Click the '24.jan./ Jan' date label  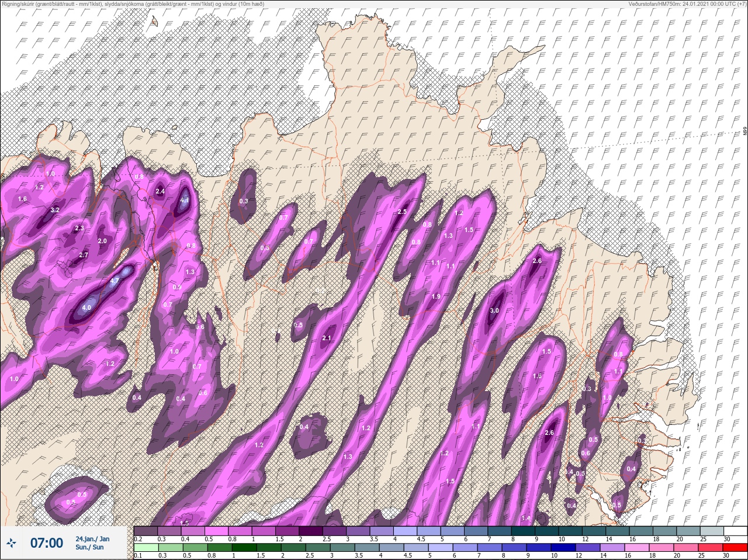pyautogui.click(x=92, y=538)
